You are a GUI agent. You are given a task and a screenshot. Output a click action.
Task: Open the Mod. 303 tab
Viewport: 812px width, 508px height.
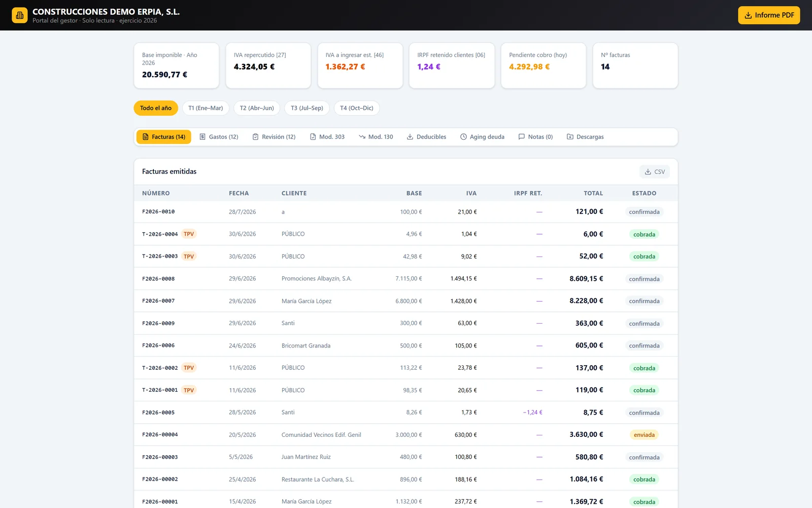(327, 137)
